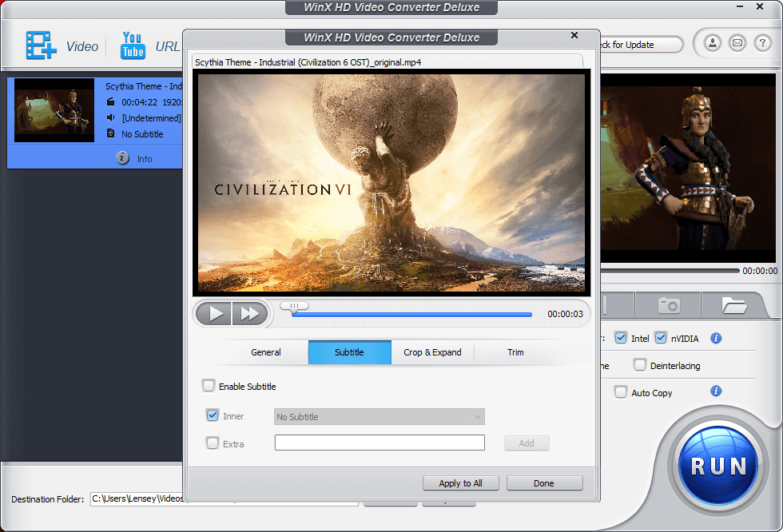Click Check for Update button

click(641, 45)
